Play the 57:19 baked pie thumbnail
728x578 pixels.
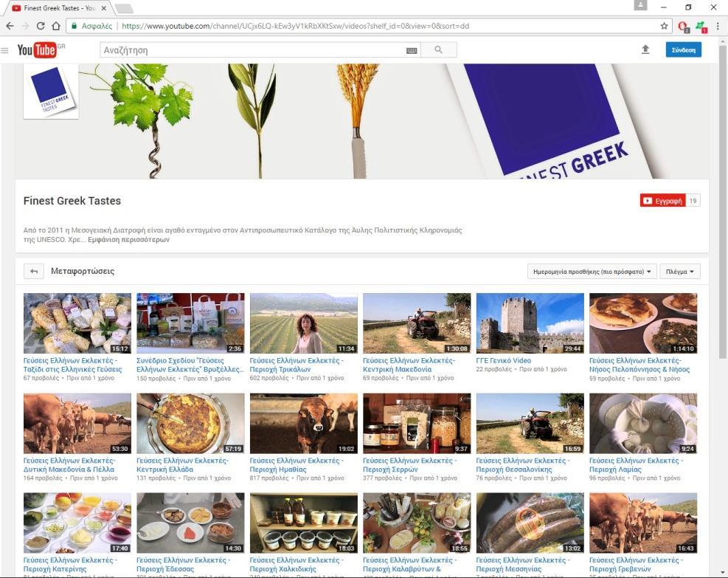[190, 423]
